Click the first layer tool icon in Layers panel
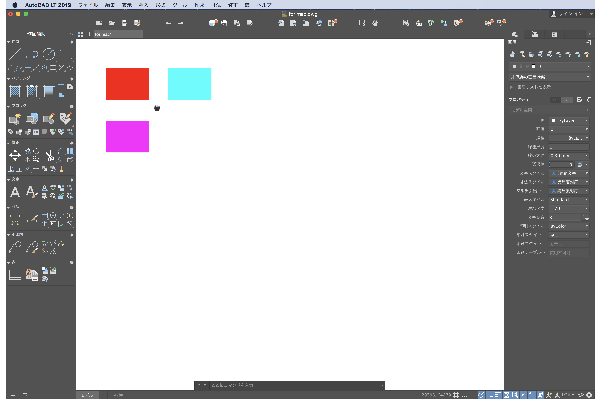The height and width of the screenshot is (399, 600). (512, 54)
